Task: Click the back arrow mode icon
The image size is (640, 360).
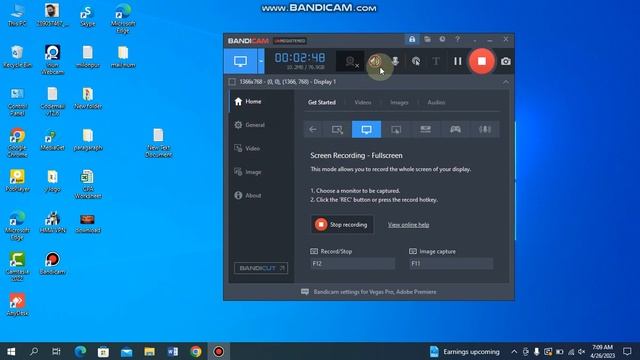Action: [x=313, y=129]
